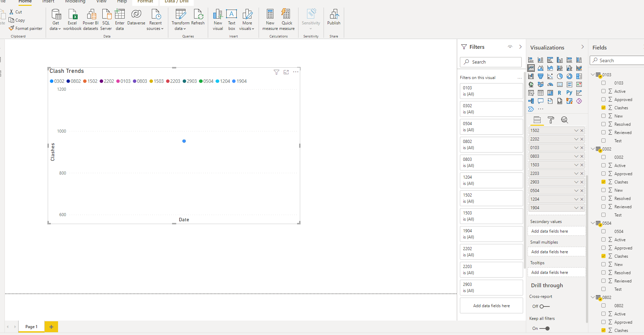
Task: Open the dropdown for value field 1502
Action: click(x=576, y=131)
